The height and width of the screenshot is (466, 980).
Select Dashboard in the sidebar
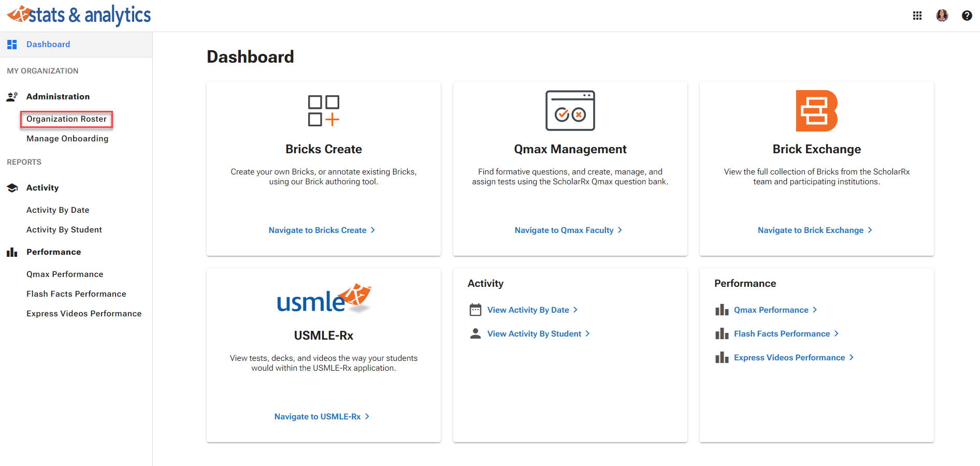click(x=48, y=45)
